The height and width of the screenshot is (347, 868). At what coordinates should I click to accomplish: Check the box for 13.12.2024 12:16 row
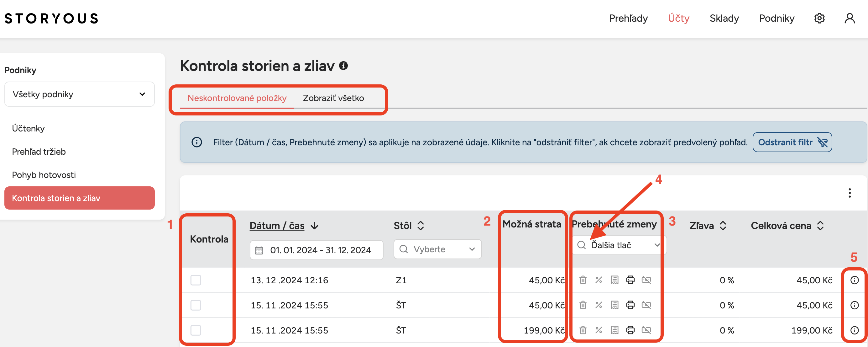pyautogui.click(x=196, y=280)
